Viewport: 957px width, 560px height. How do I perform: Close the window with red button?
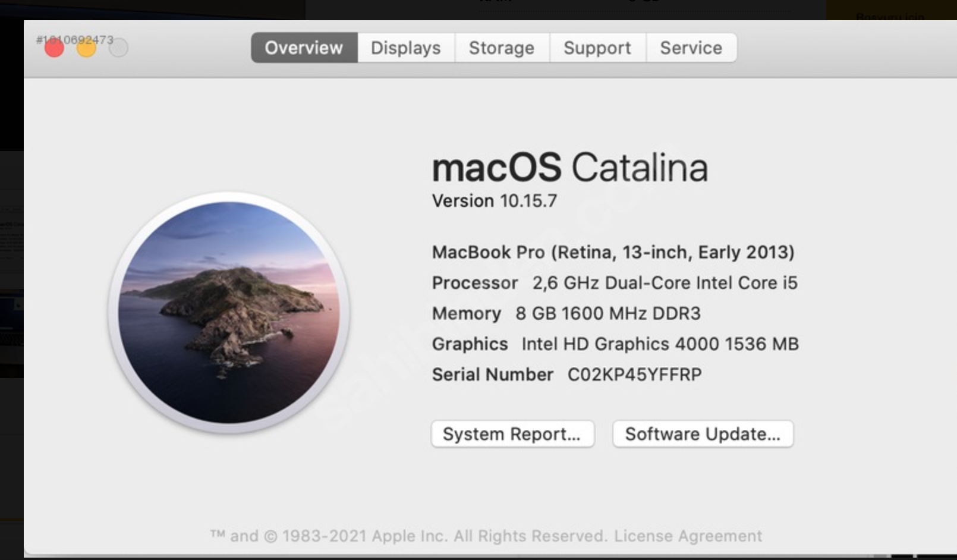[54, 48]
